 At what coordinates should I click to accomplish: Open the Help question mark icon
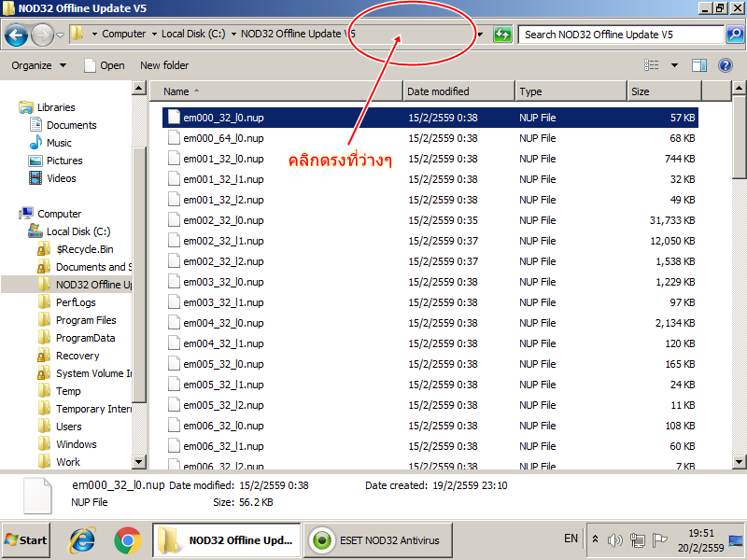coord(726,65)
